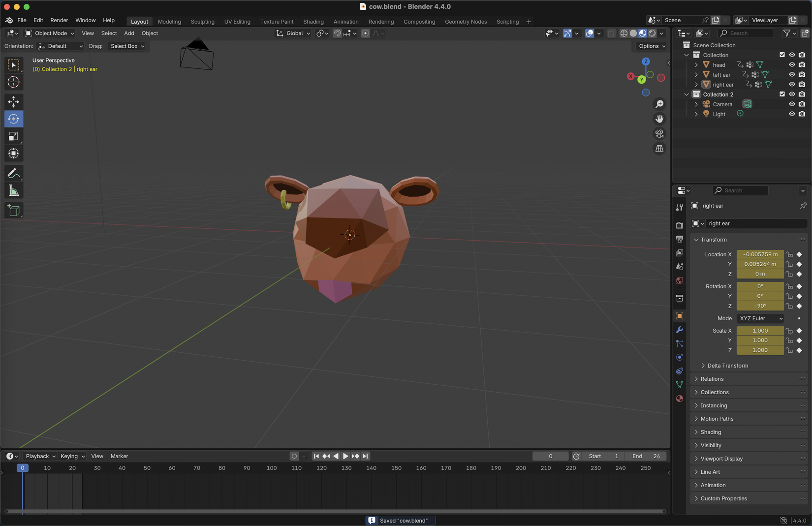Open the Playback popover

(40, 456)
